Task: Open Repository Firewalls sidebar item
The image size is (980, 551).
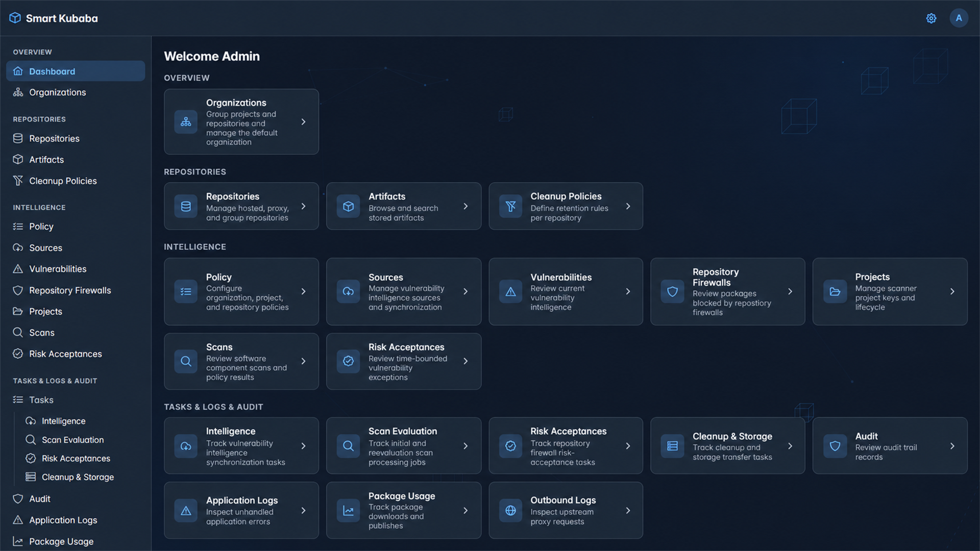Action: pyautogui.click(x=76, y=290)
